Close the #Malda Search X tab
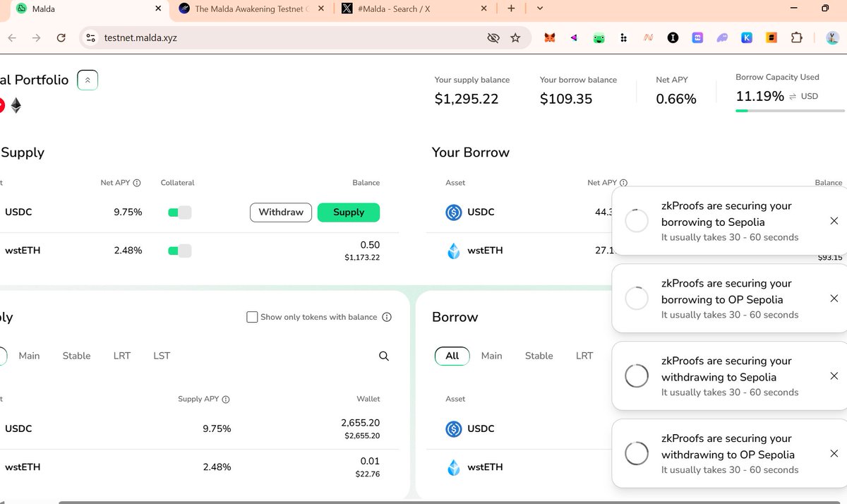 coord(484,8)
